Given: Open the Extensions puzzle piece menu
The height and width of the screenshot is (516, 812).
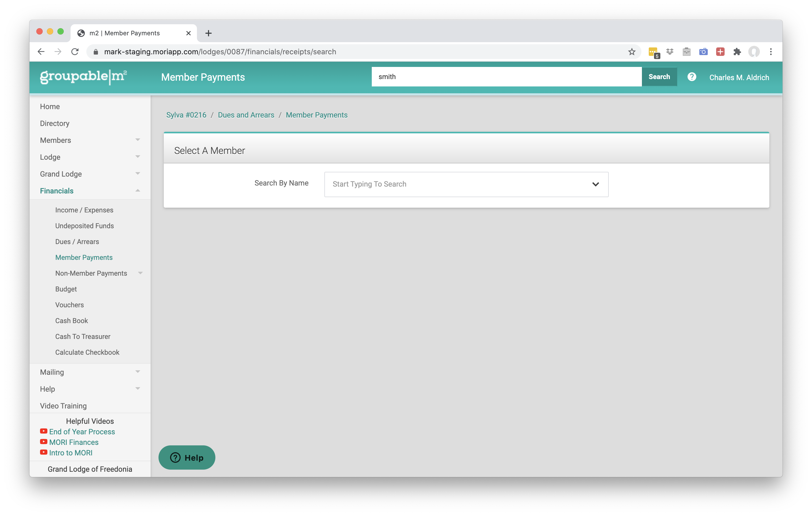Looking at the screenshot, I should [737, 52].
